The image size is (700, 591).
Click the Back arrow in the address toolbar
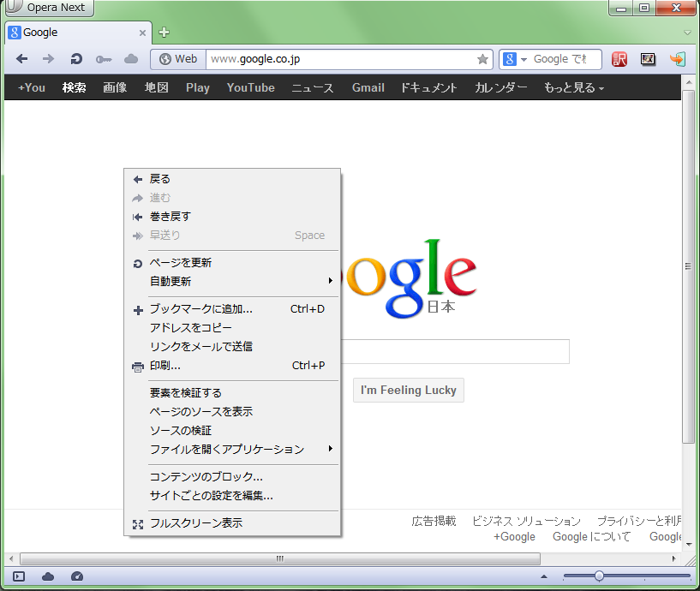22,59
